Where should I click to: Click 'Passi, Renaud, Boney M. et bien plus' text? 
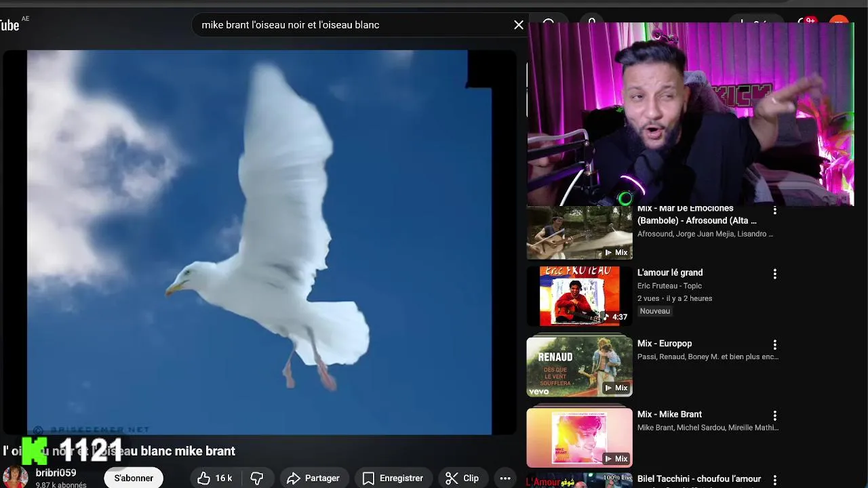click(708, 357)
